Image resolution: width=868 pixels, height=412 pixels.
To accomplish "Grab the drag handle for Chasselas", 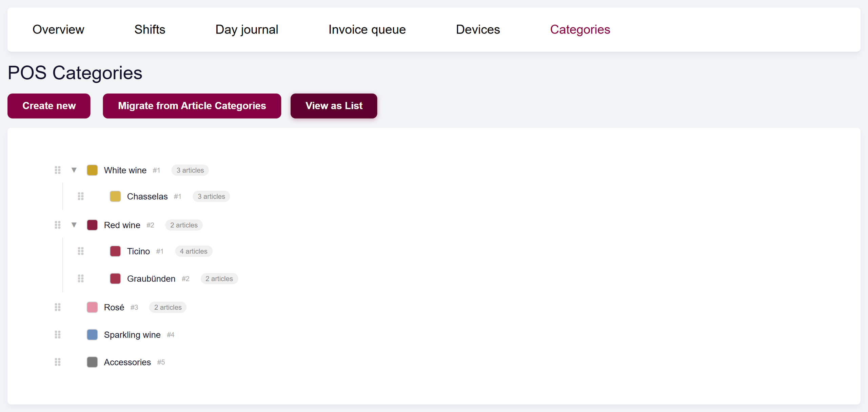I will (x=81, y=196).
